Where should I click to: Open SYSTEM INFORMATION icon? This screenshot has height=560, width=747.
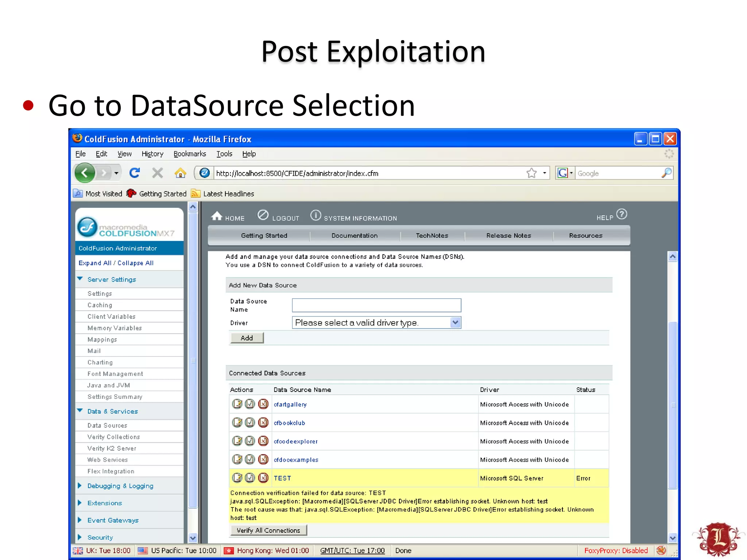click(x=316, y=215)
